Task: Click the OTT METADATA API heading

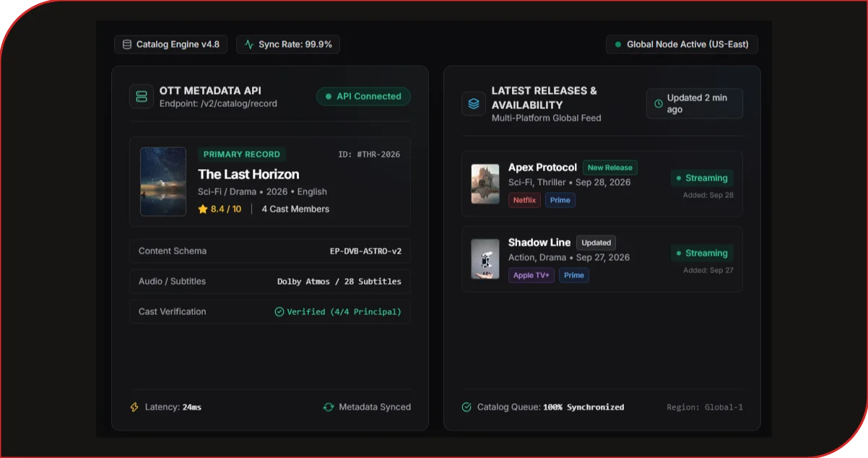Action: click(210, 90)
